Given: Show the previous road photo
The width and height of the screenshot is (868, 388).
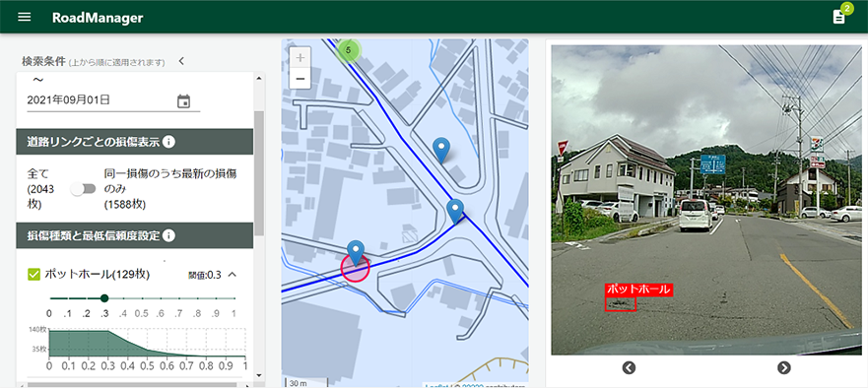Looking at the screenshot, I should click(629, 367).
